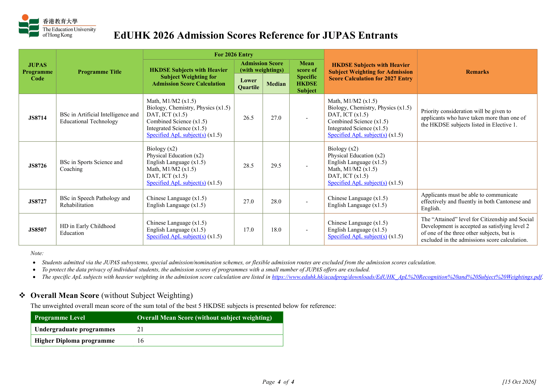The image size is (555, 392).
Task: Click the 'JUPAS Programme Code' header
Action: coord(37,72)
